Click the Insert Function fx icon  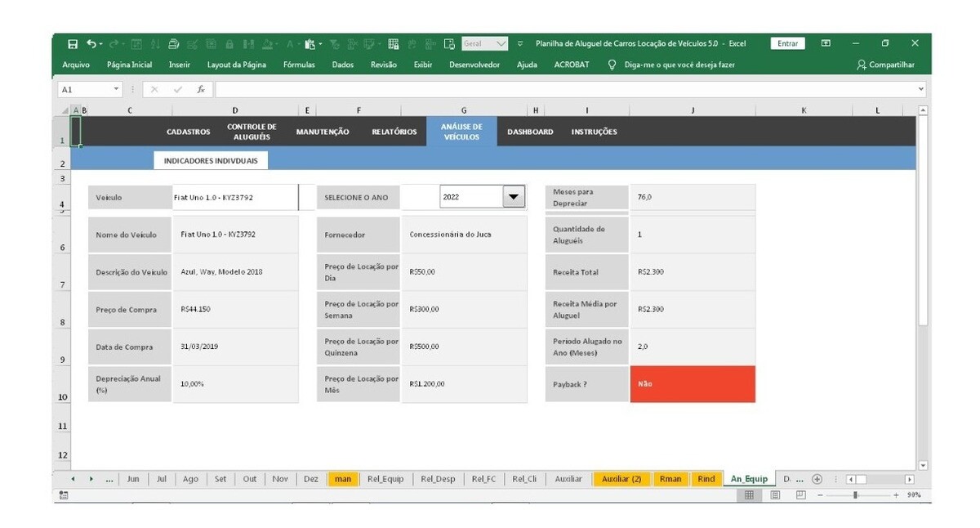(x=201, y=89)
